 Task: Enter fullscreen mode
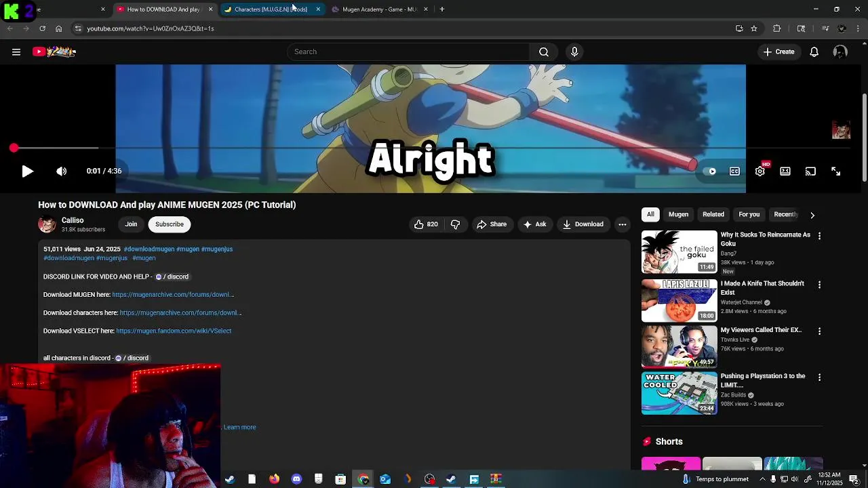[x=835, y=171]
